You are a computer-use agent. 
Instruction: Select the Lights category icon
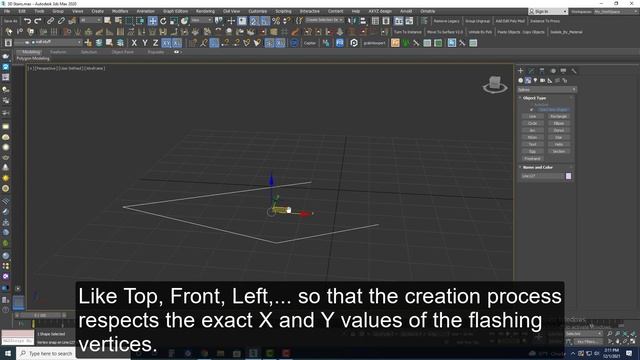pyautogui.click(x=536, y=80)
